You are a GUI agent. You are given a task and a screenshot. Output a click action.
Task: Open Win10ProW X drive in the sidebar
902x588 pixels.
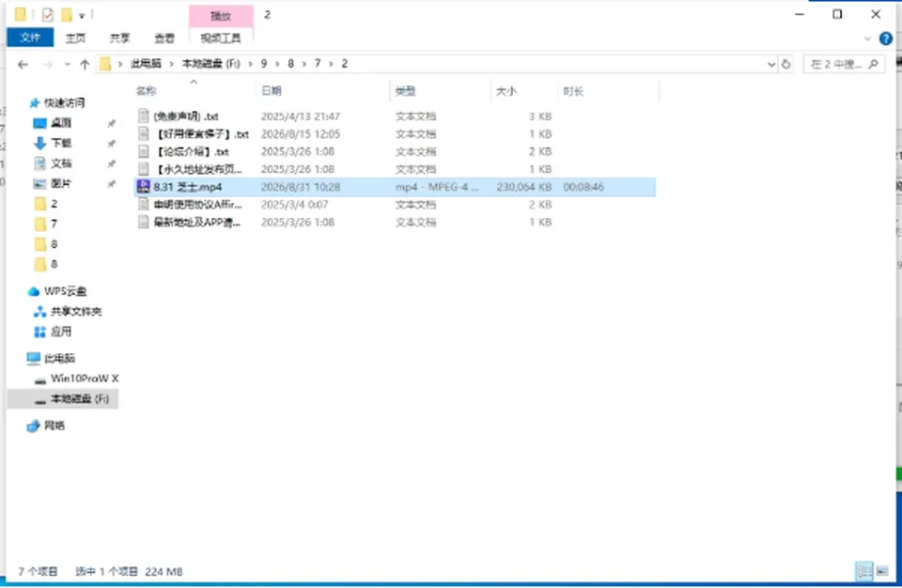(85, 379)
